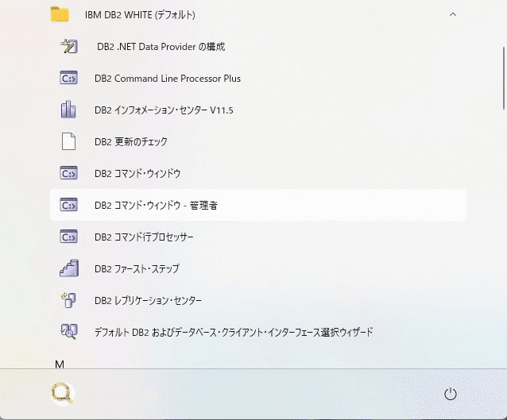This screenshot has width=507, height=420.
Task: Collapse the IBM DB2 WHITE folder chevron
Action: click(x=453, y=14)
